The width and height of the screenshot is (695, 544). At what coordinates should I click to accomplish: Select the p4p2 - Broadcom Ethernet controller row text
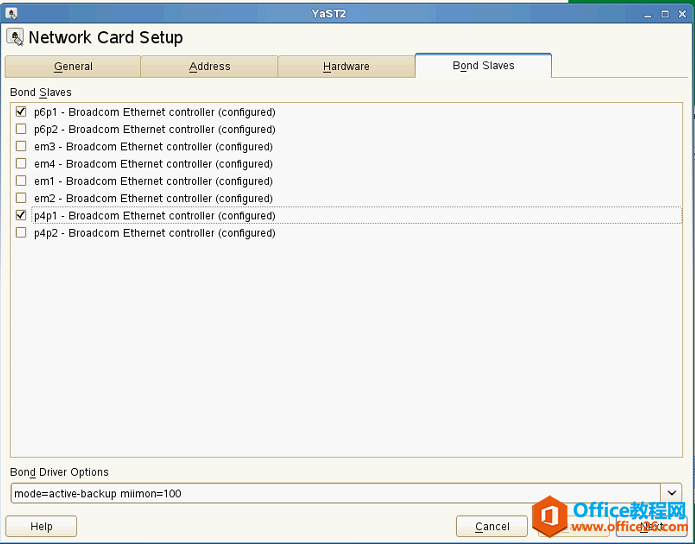point(155,233)
